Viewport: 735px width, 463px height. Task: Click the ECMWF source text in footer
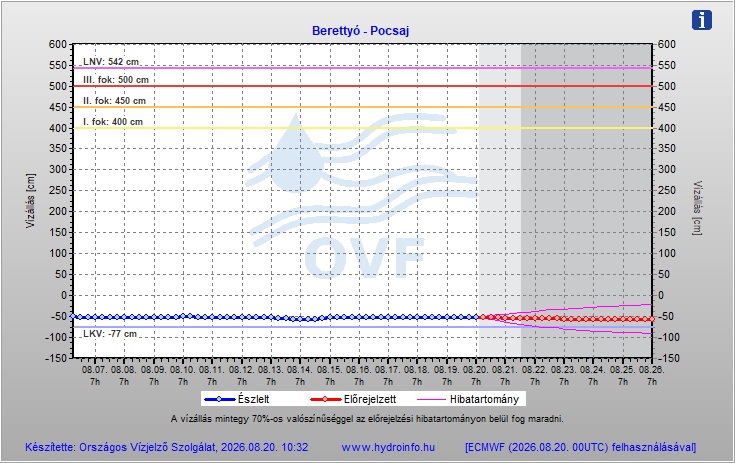pyautogui.click(x=581, y=447)
